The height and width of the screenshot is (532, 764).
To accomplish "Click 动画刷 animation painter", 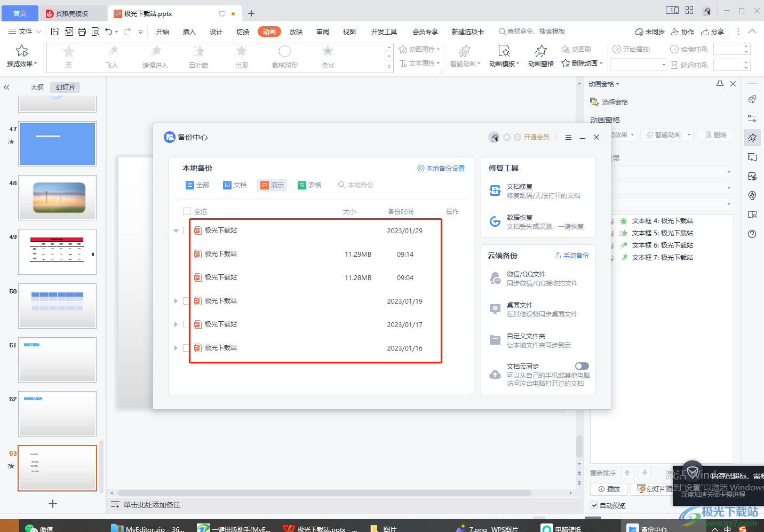I will (x=576, y=49).
